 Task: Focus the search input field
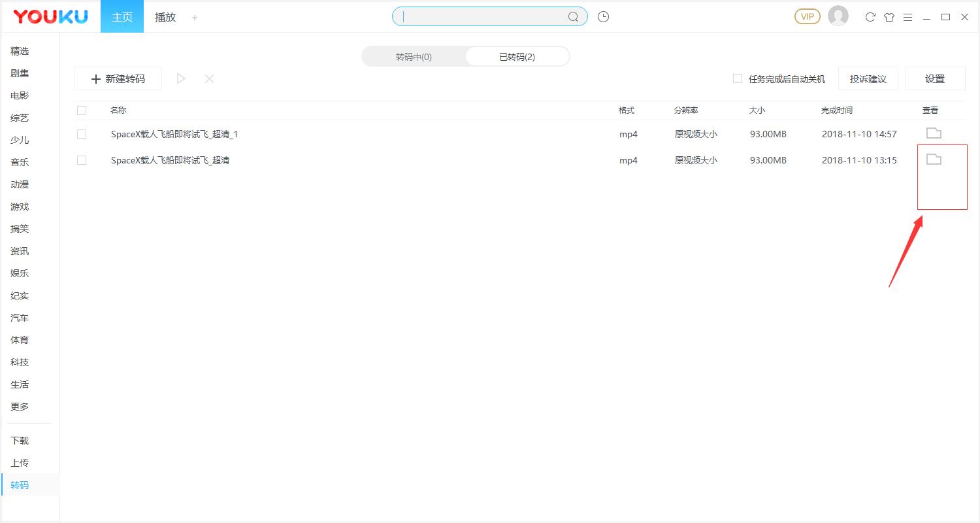pyautogui.click(x=480, y=17)
